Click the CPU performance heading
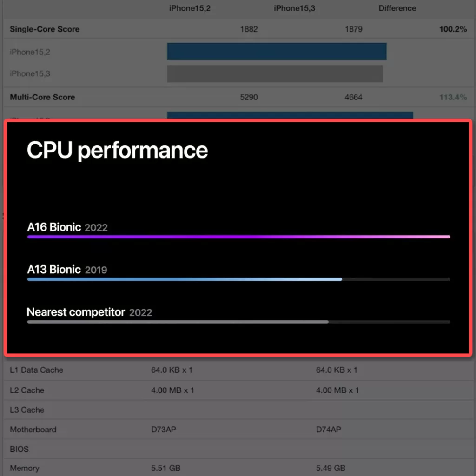 tap(118, 150)
